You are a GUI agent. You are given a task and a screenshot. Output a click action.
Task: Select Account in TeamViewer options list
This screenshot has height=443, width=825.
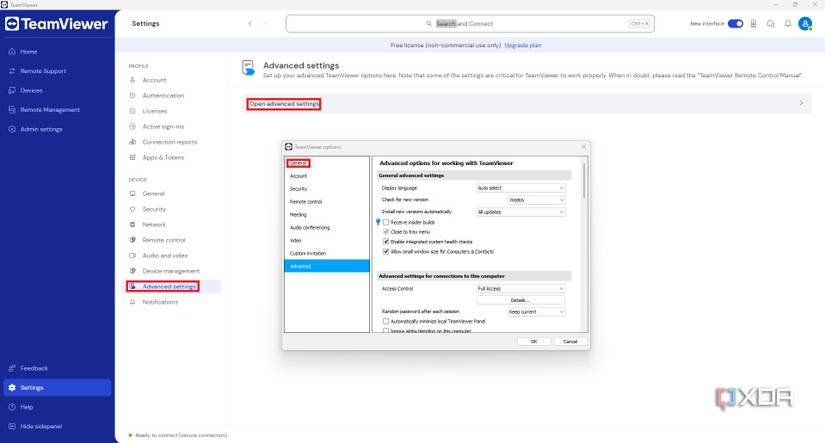click(x=298, y=176)
